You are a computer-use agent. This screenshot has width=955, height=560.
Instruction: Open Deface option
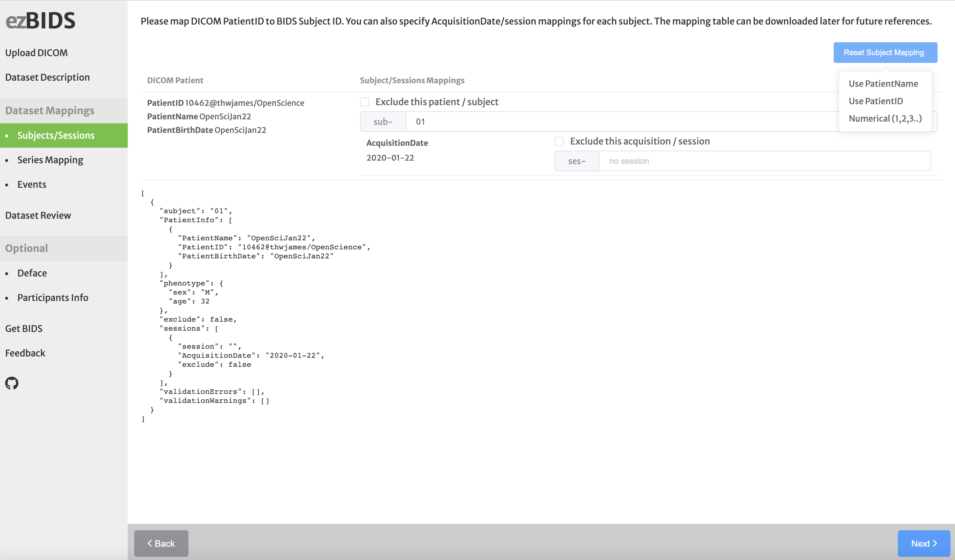(x=32, y=273)
